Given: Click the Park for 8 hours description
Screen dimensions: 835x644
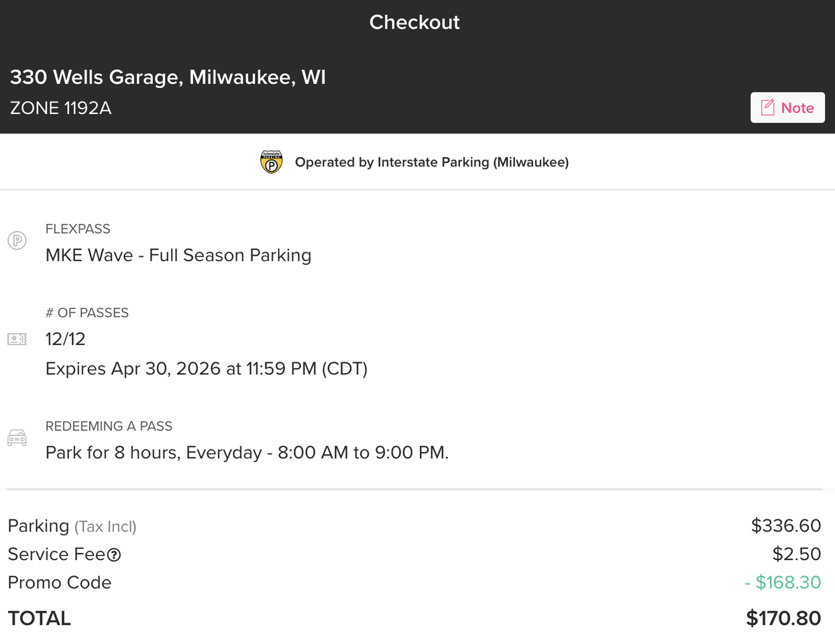Looking at the screenshot, I should pos(247,452).
